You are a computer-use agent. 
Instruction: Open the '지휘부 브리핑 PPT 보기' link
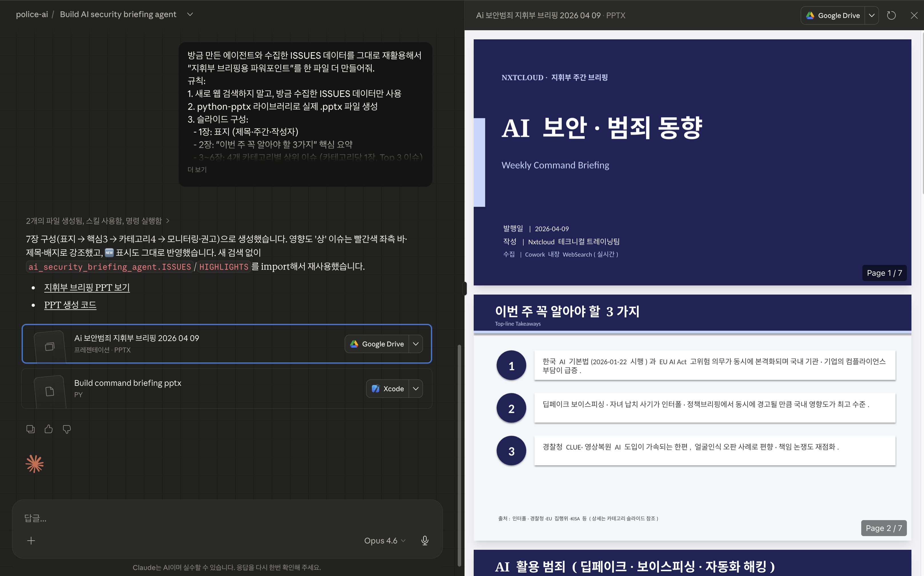pyautogui.click(x=87, y=287)
